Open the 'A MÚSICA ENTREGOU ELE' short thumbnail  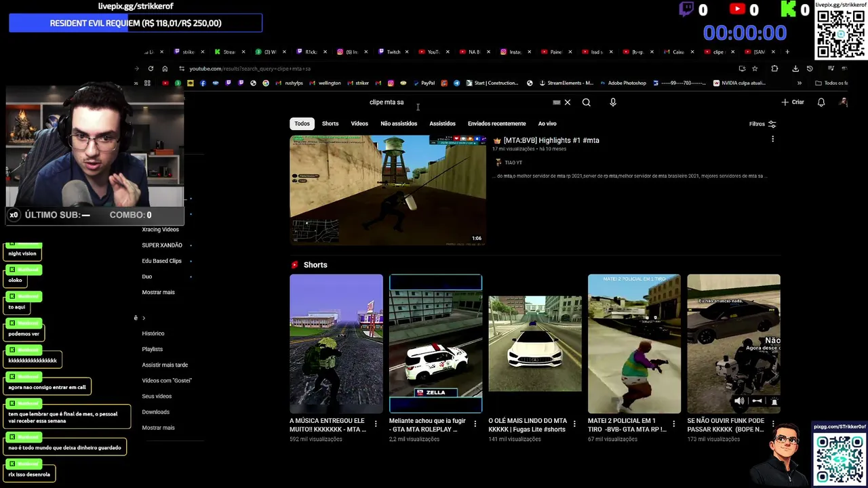pyautogui.click(x=336, y=344)
